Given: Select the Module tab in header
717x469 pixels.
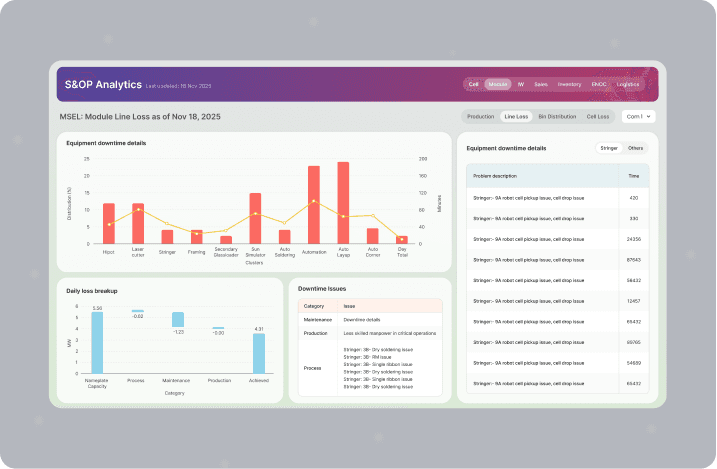Looking at the screenshot, I should [x=498, y=84].
